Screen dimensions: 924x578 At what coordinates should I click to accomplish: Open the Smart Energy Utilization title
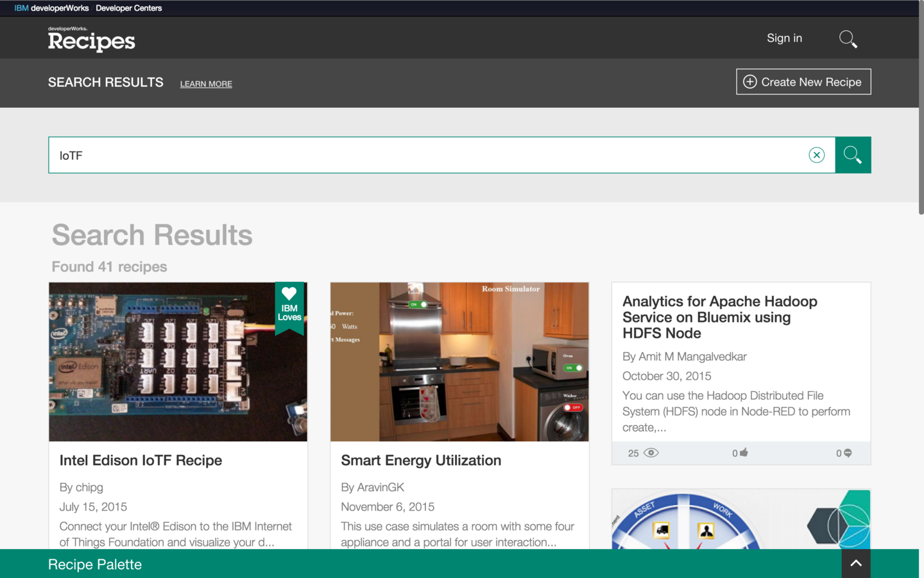pos(421,460)
